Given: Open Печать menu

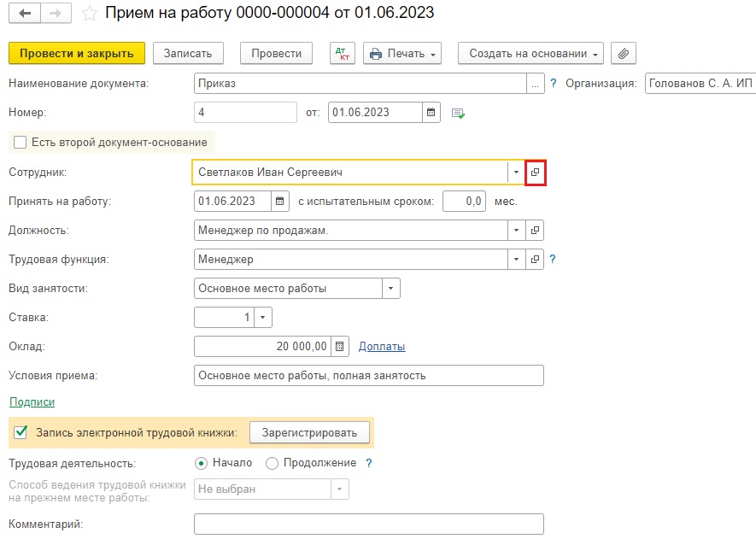Looking at the screenshot, I should tap(402, 53).
